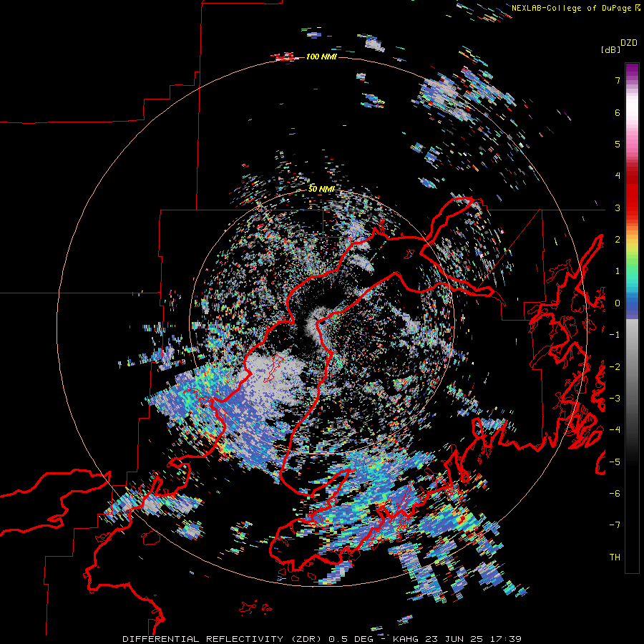Select the positive 2 scale value
Image resolution: width=644 pixels, height=644 pixels.
618,240
